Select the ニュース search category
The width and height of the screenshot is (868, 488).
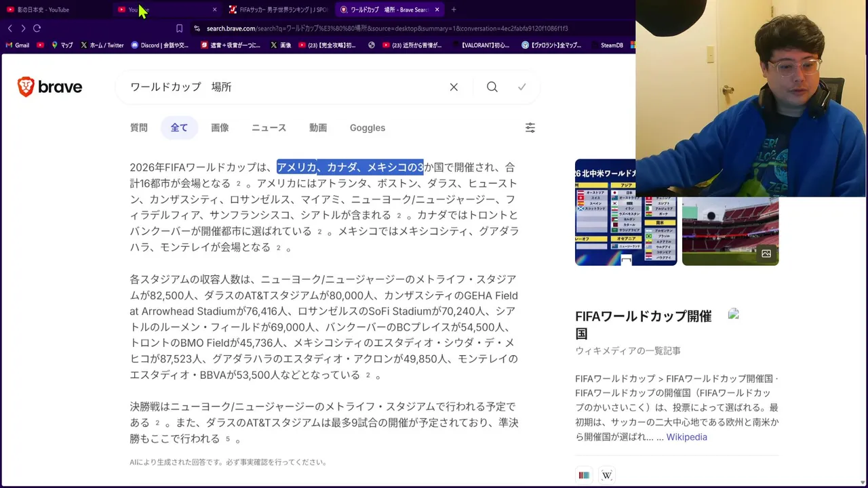click(269, 127)
